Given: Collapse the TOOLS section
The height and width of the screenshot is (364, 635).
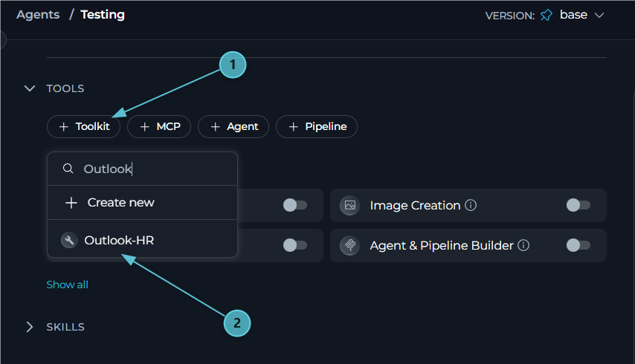Looking at the screenshot, I should point(30,88).
